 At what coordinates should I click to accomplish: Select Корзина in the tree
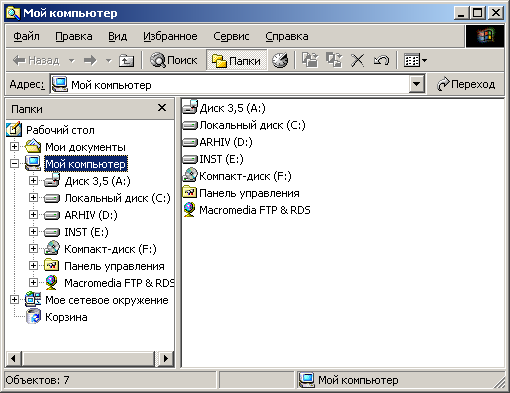(x=66, y=317)
